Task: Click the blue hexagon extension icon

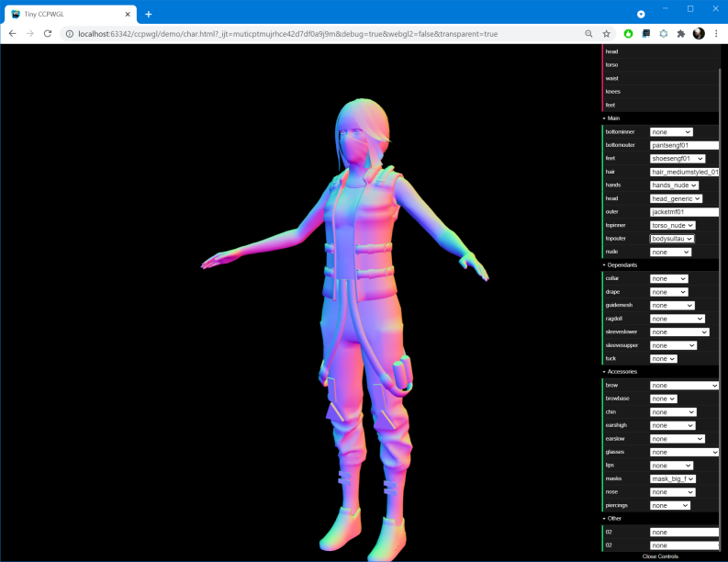Action: [x=664, y=34]
